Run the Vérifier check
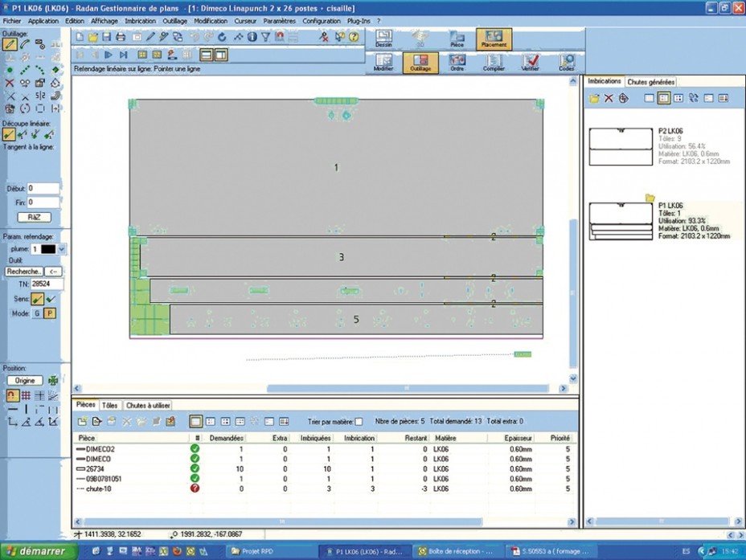Viewport: 746px width, 560px height. point(530,63)
